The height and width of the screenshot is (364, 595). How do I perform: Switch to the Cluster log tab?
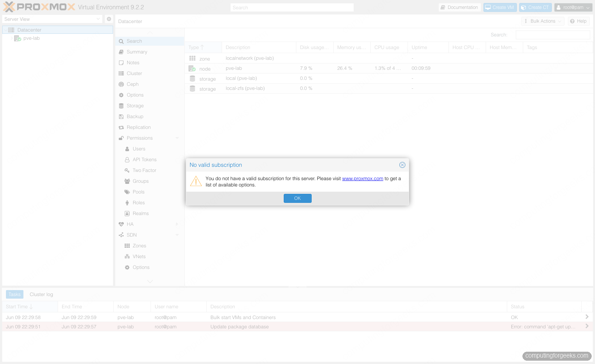pyautogui.click(x=41, y=295)
